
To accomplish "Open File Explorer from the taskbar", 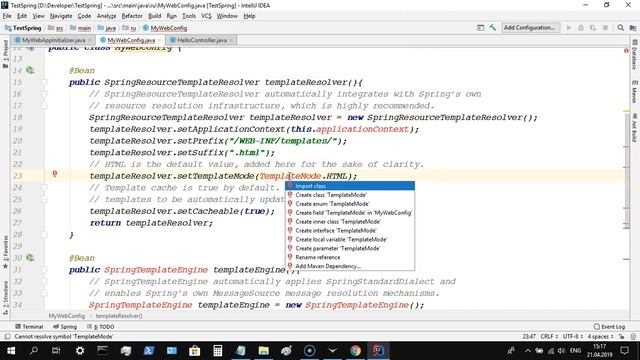I will (x=264, y=351).
